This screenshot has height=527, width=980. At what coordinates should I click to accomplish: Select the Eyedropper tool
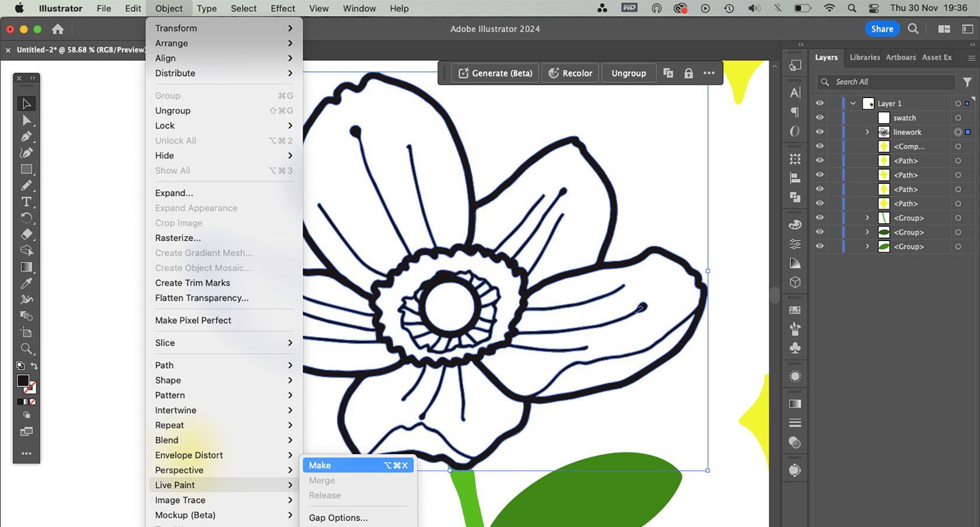coord(26,284)
